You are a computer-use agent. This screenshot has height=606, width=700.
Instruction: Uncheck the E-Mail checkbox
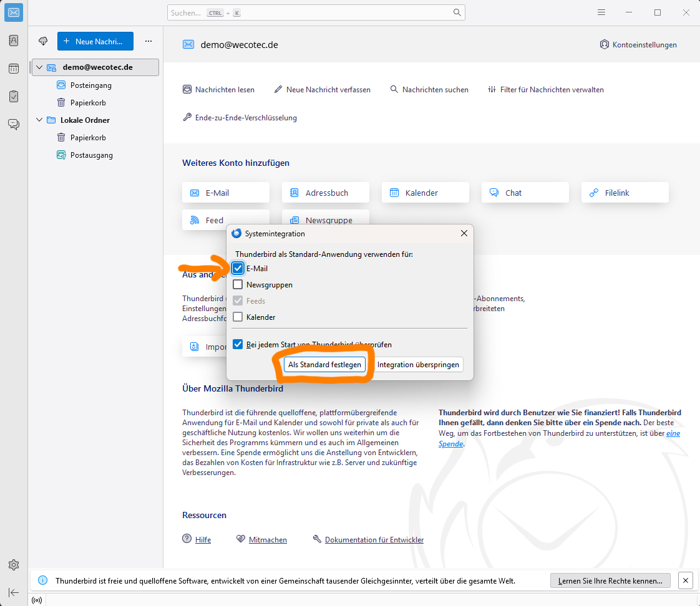(x=238, y=268)
